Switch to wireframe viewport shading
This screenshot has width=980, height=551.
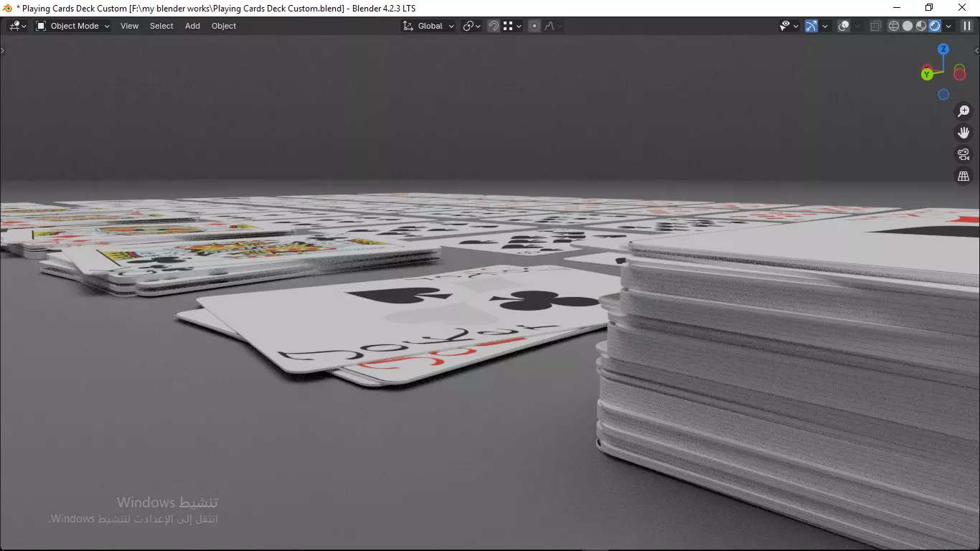point(894,26)
